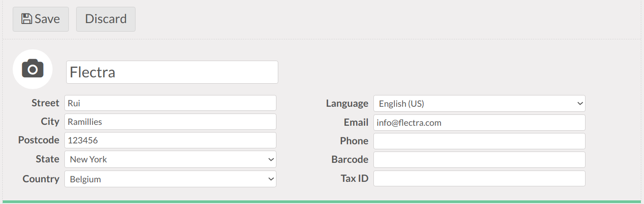Discard the current changes

point(106,19)
